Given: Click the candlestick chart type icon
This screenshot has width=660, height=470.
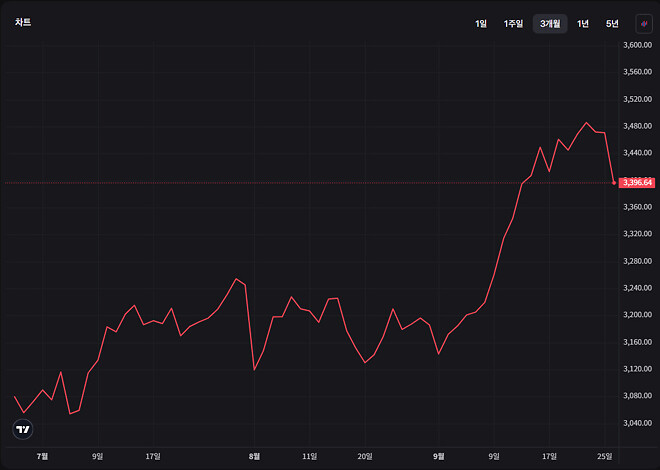Looking at the screenshot, I should [x=644, y=24].
